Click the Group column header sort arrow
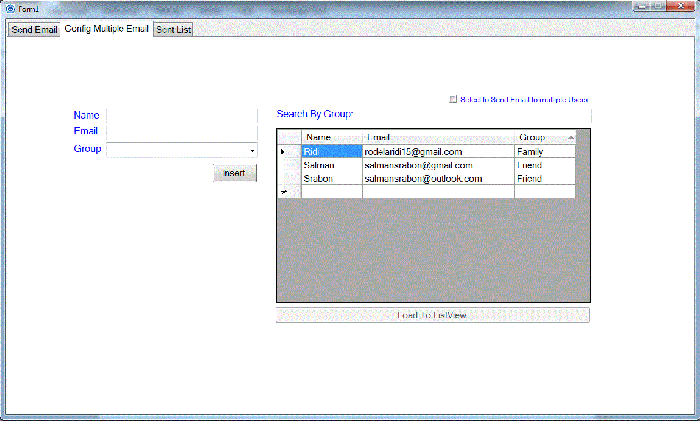700x421 pixels. pyautogui.click(x=571, y=137)
